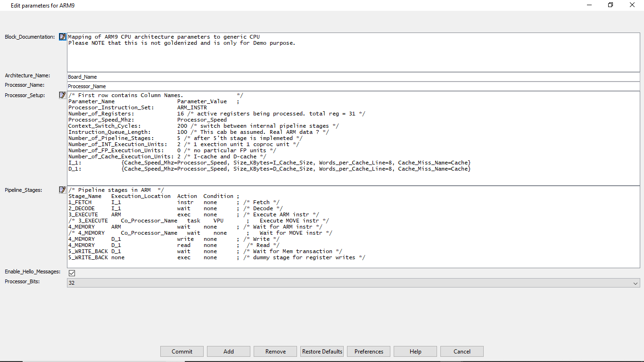Restore down the Edit parameters window
This screenshot has height=362, width=644.
611,5
